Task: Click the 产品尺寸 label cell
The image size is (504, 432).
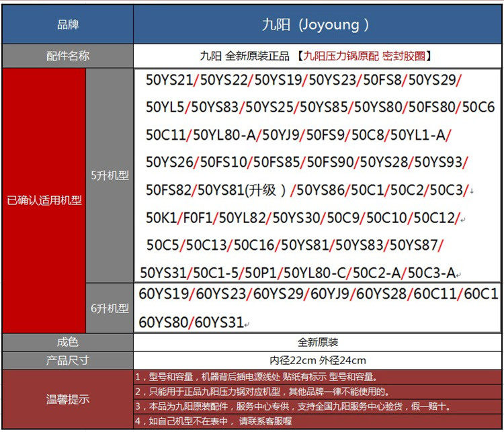Action: 67,360
